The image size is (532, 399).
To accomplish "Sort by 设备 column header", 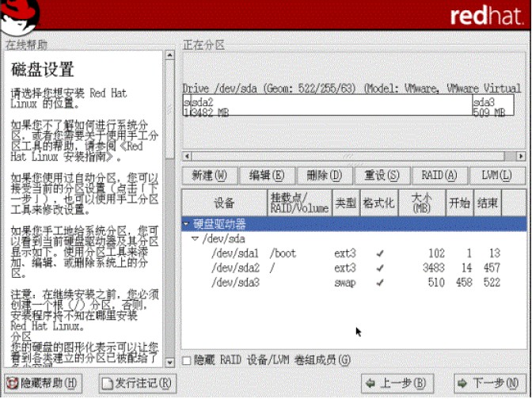I will (x=224, y=203).
